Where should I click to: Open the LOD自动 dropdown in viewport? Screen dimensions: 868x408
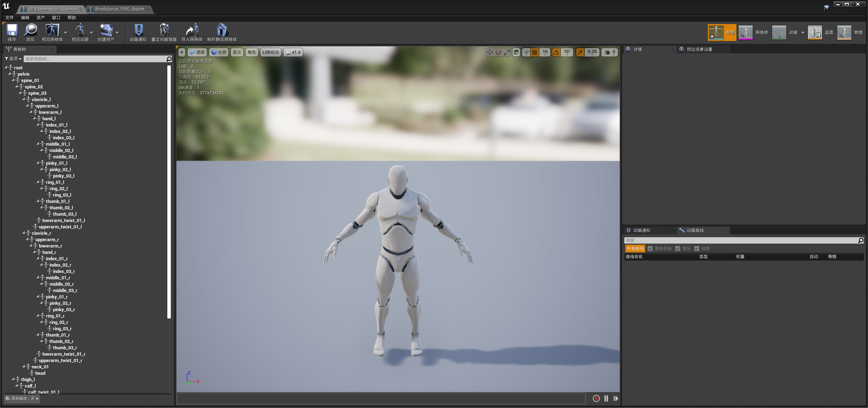click(271, 52)
